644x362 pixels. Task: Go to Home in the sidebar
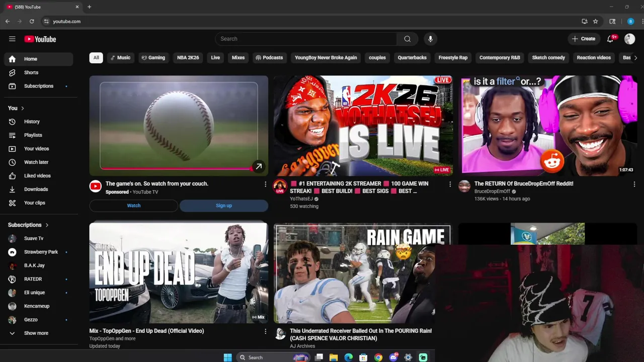point(38,59)
